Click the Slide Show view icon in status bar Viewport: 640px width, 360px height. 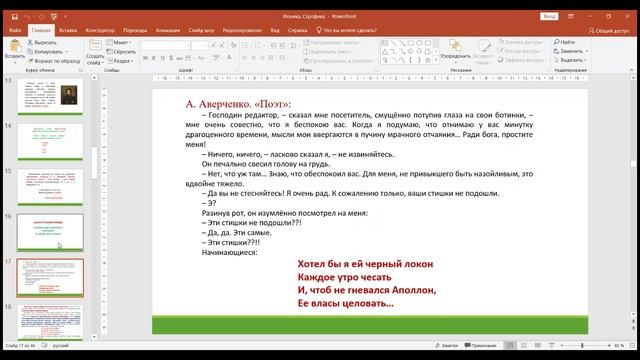[x=551, y=345]
